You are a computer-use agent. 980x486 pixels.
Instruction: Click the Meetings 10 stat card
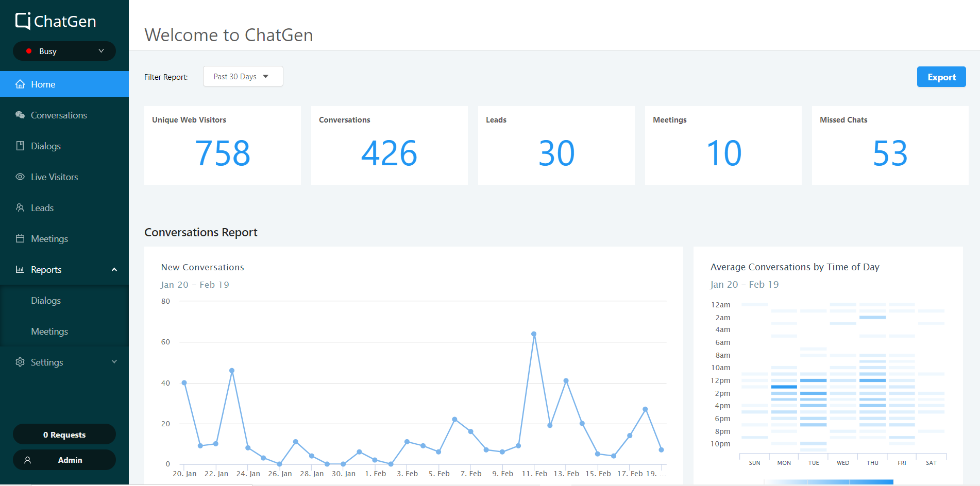pos(723,145)
